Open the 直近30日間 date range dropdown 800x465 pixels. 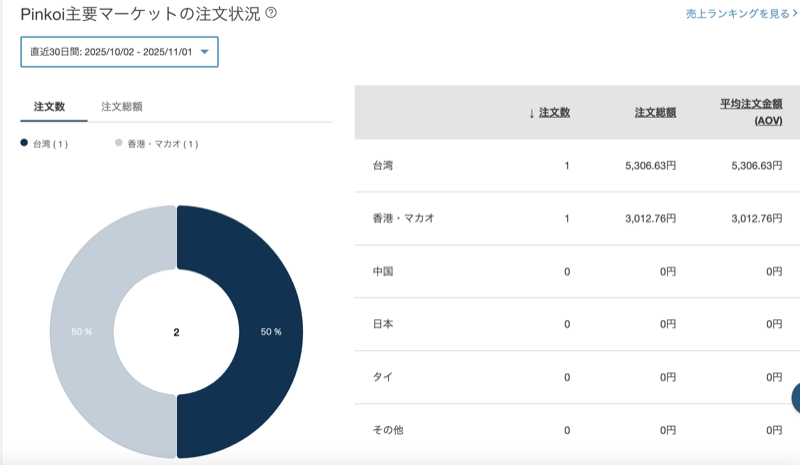tap(119, 52)
